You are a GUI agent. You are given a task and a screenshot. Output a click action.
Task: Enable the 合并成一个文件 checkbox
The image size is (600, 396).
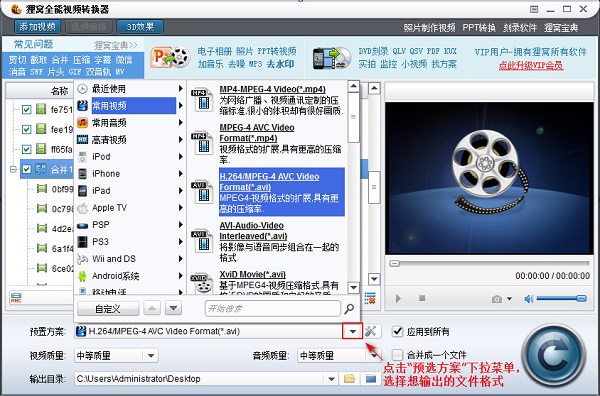point(398,355)
